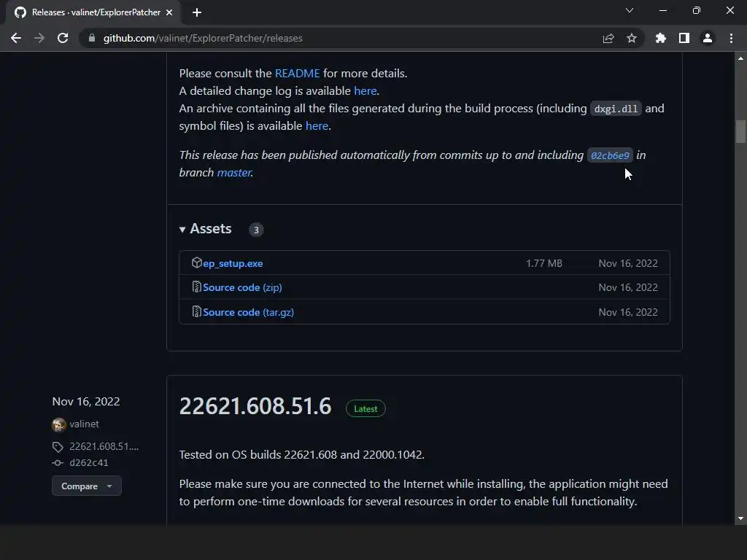Open the 22621.608.51 tag link
The image size is (747, 560).
coord(104,447)
